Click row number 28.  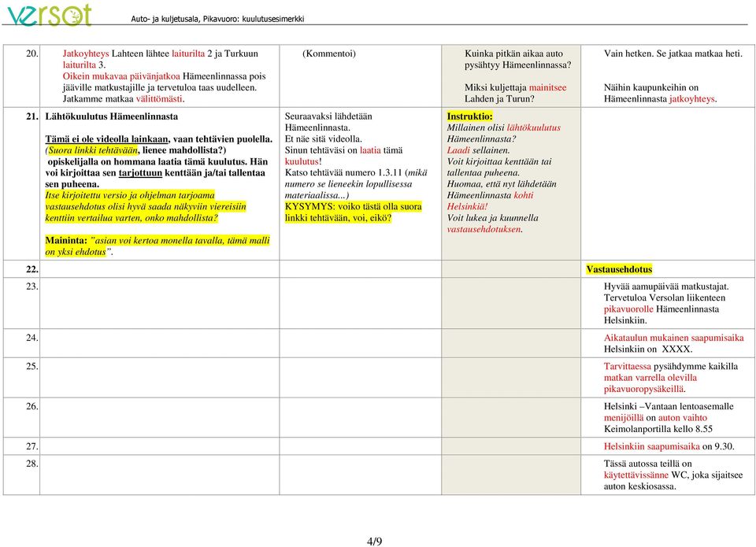click(x=31, y=463)
